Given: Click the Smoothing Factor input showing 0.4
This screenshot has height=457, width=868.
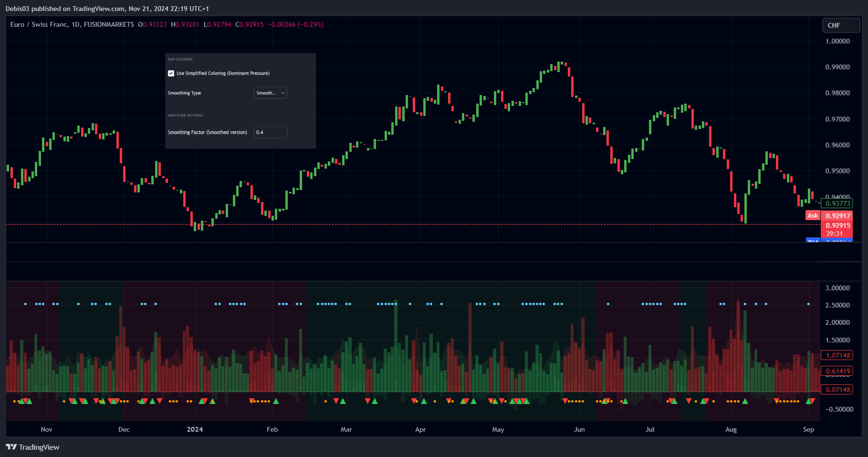Looking at the screenshot, I should click(270, 132).
